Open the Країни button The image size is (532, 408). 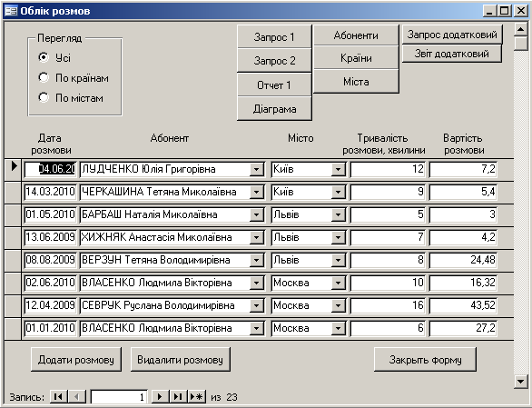pyautogui.click(x=356, y=58)
